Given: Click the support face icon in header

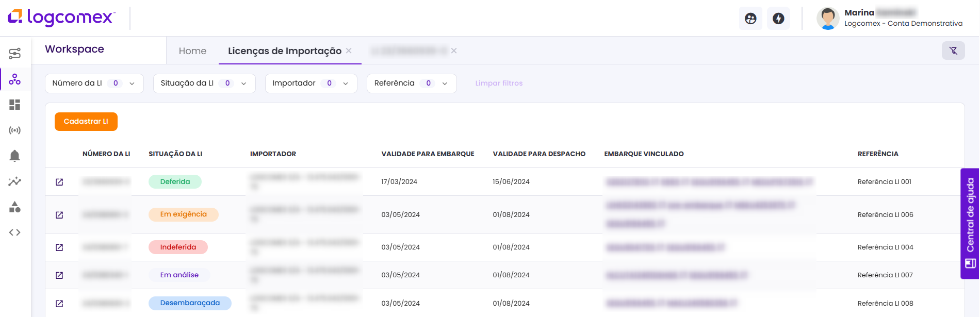Looking at the screenshot, I should (x=750, y=19).
